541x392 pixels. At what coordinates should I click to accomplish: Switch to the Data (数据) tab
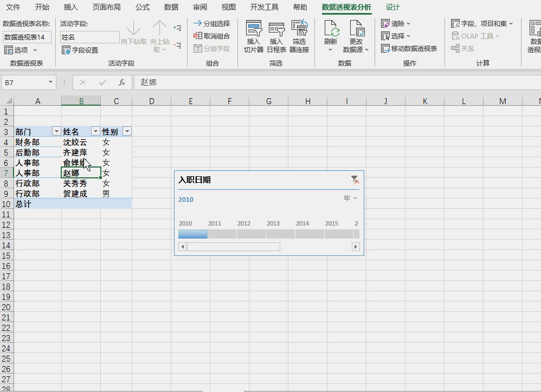(171, 7)
